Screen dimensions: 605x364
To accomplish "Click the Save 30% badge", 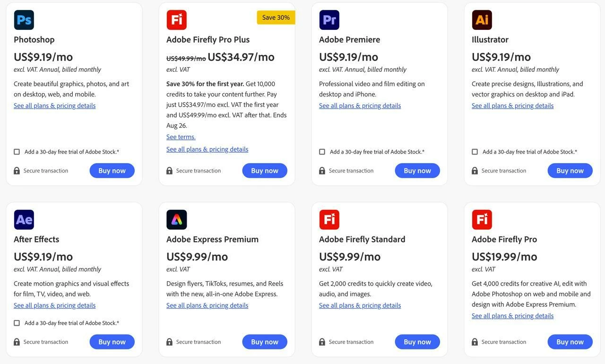I will 276,17.
